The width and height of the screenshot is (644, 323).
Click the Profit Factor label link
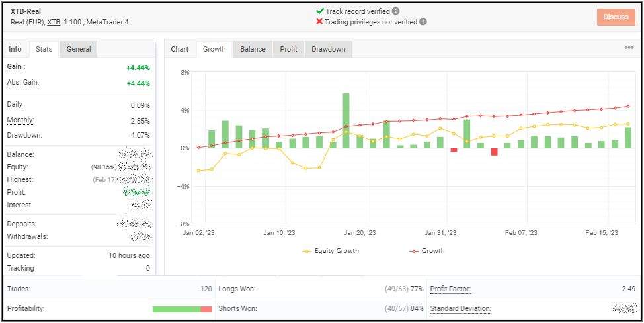450,289
